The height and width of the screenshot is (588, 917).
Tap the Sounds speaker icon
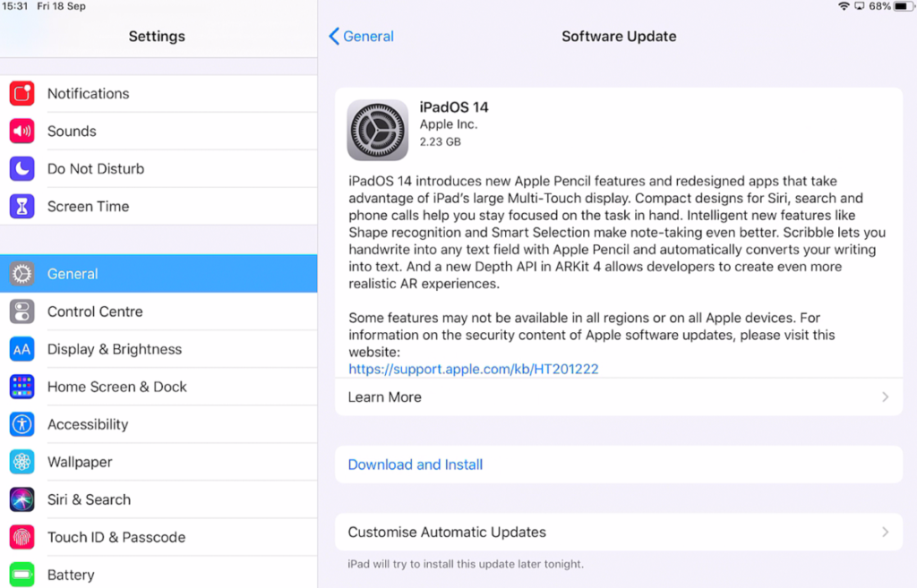[x=21, y=131]
